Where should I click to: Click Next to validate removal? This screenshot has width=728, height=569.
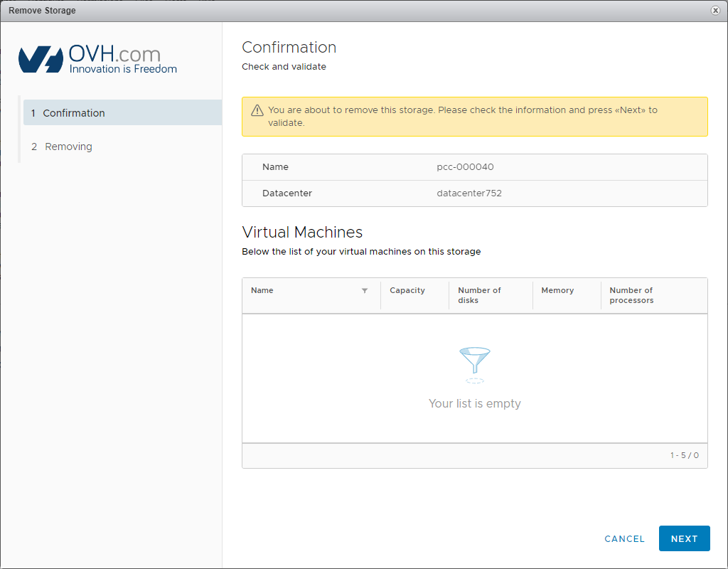684,538
